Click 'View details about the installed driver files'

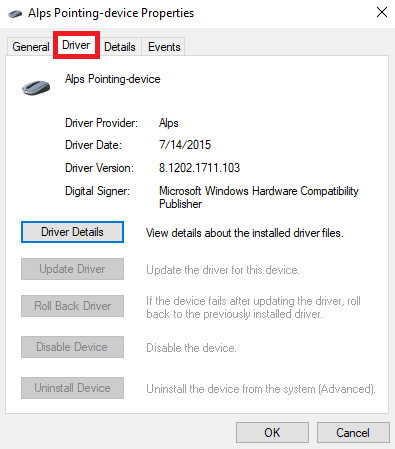tap(245, 233)
